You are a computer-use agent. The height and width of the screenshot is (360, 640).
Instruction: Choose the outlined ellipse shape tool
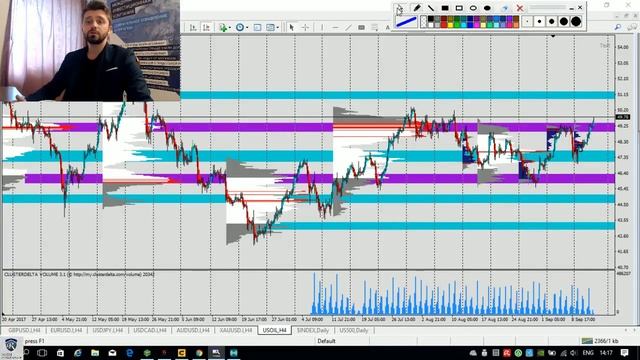pyautogui.click(x=473, y=8)
